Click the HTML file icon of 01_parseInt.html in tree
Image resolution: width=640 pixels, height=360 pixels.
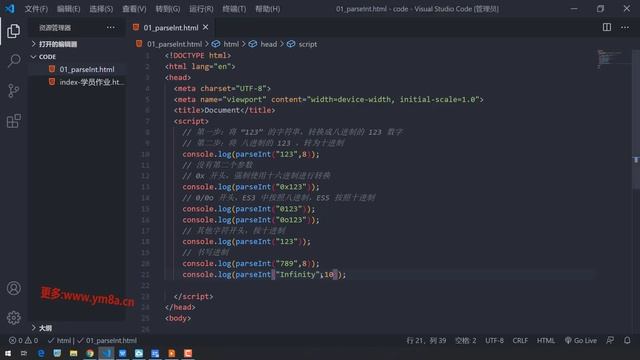(x=52, y=69)
